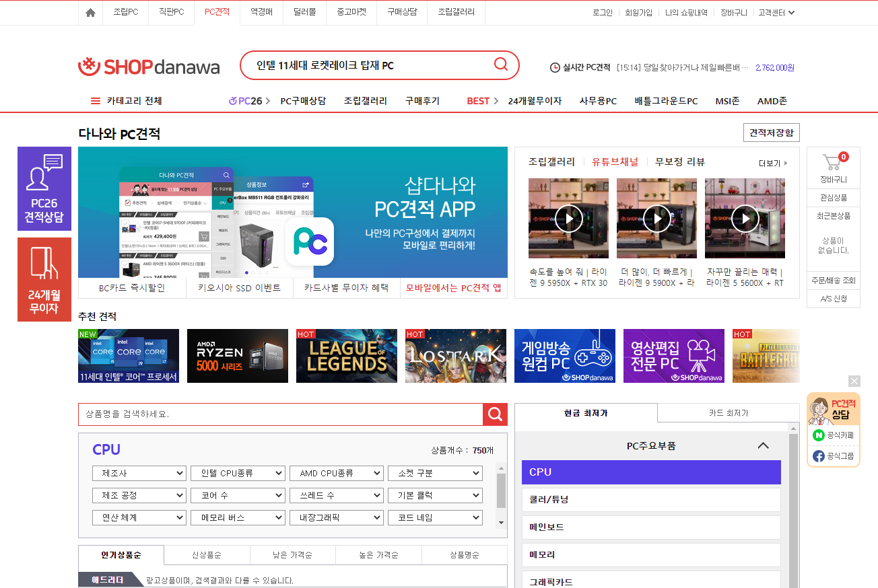
Task: Switch to 카드 최저가 tab
Action: point(729,413)
